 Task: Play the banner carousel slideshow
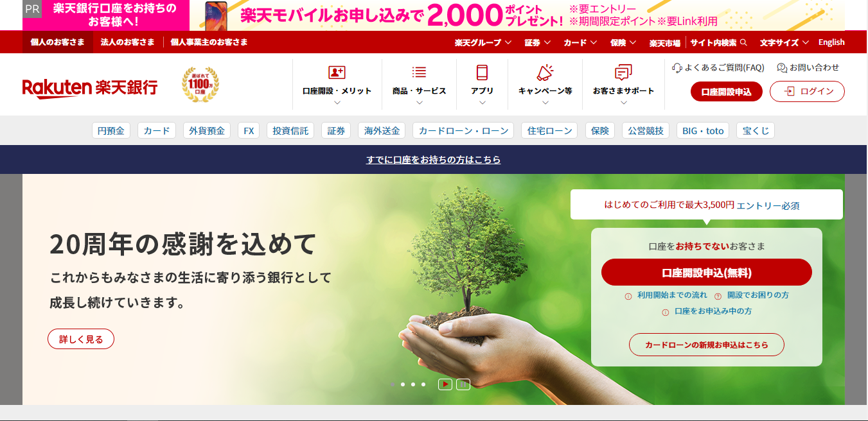pos(444,384)
